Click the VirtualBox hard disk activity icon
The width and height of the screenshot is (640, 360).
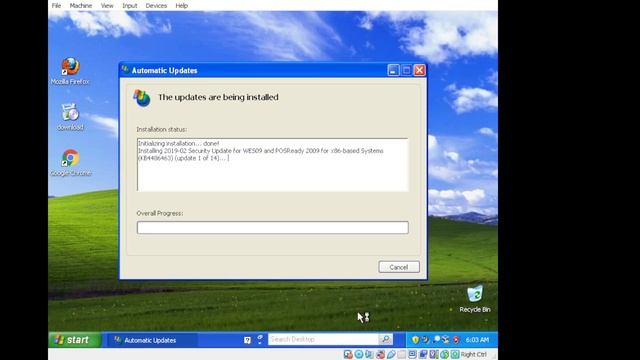coord(348,354)
